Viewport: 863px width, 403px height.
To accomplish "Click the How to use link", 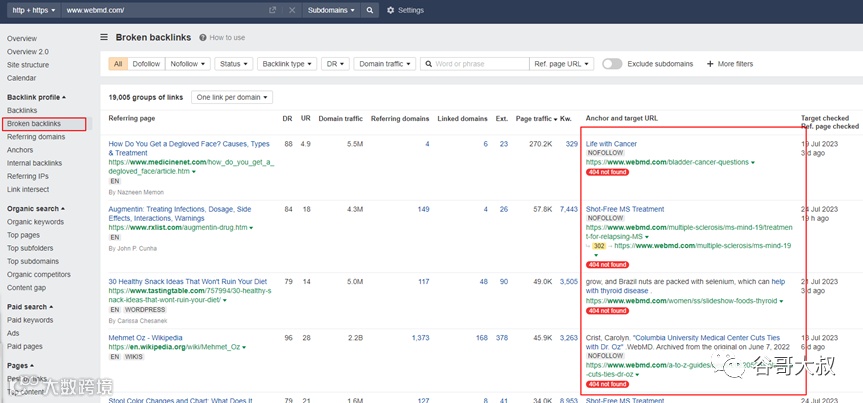I will [227, 37].
